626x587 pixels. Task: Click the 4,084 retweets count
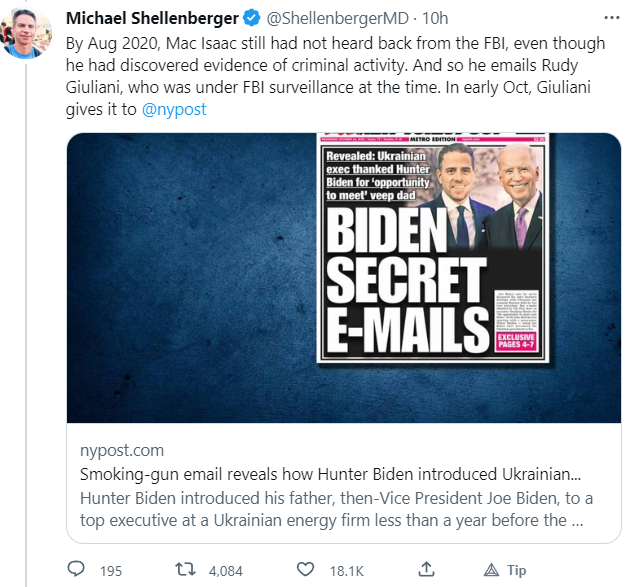tap(224, 570)
